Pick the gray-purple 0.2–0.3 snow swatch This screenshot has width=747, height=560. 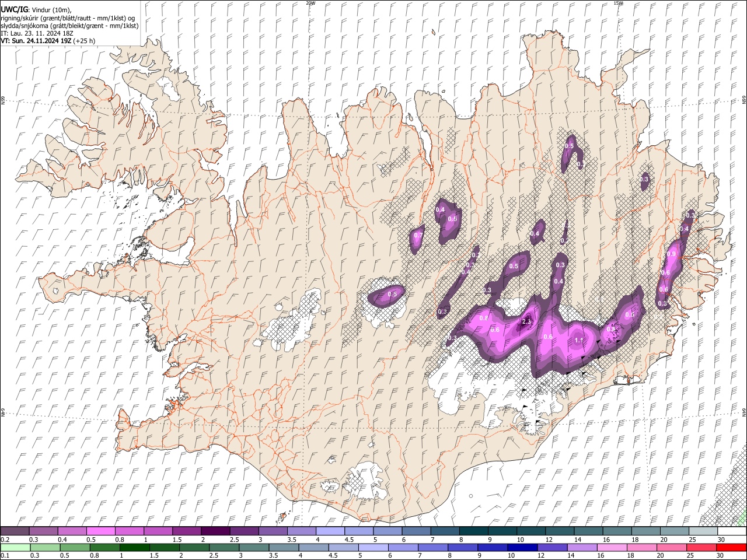tap(15, 531)
